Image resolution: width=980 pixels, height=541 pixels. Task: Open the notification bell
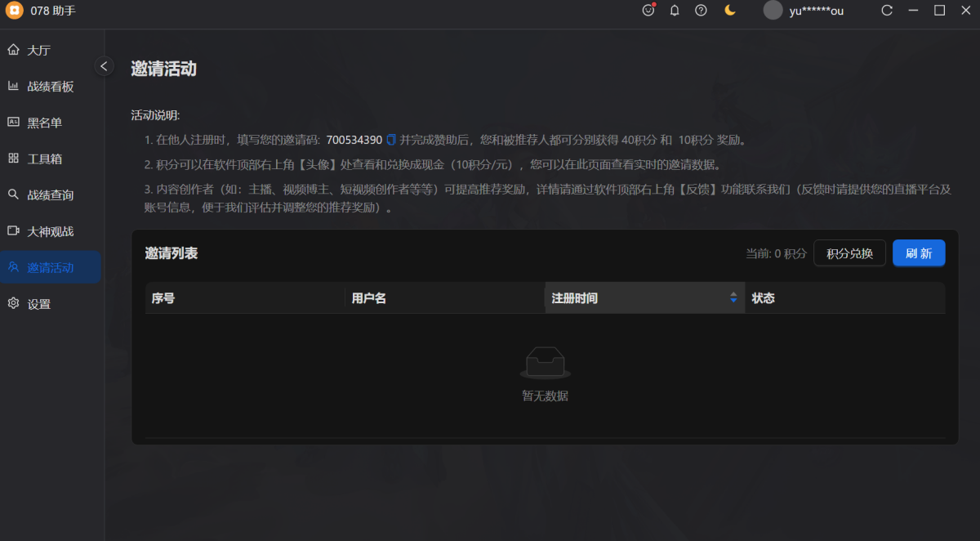[675, 11]
